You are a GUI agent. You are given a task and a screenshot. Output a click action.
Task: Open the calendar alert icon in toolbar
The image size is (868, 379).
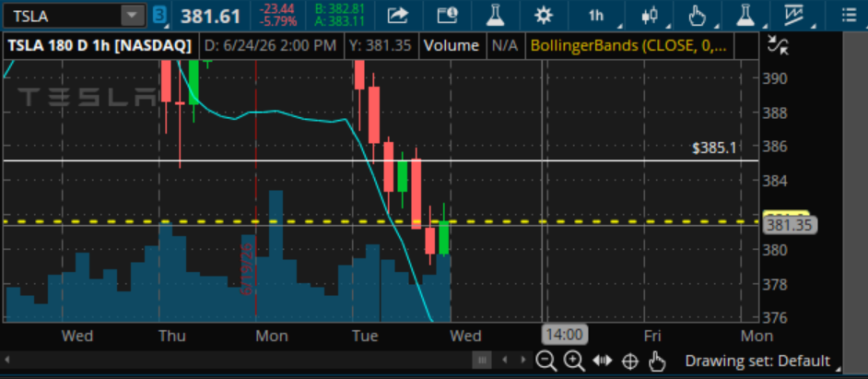tap(447, 16)
